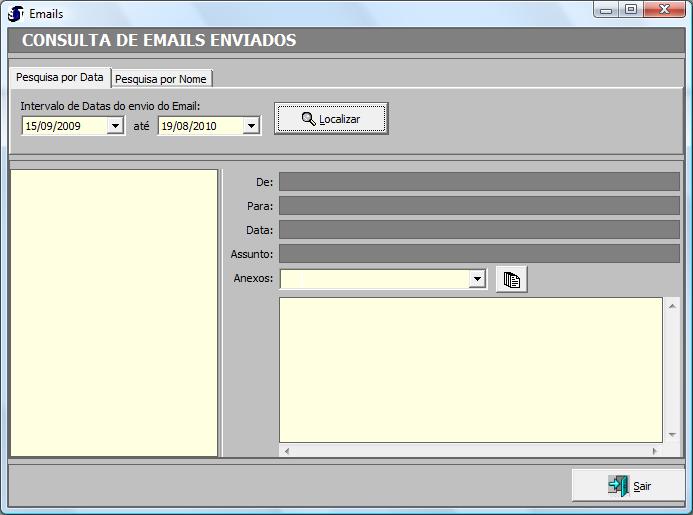Click the message body scroll-down arrow
693x515 pixels.
click(672, 435)
